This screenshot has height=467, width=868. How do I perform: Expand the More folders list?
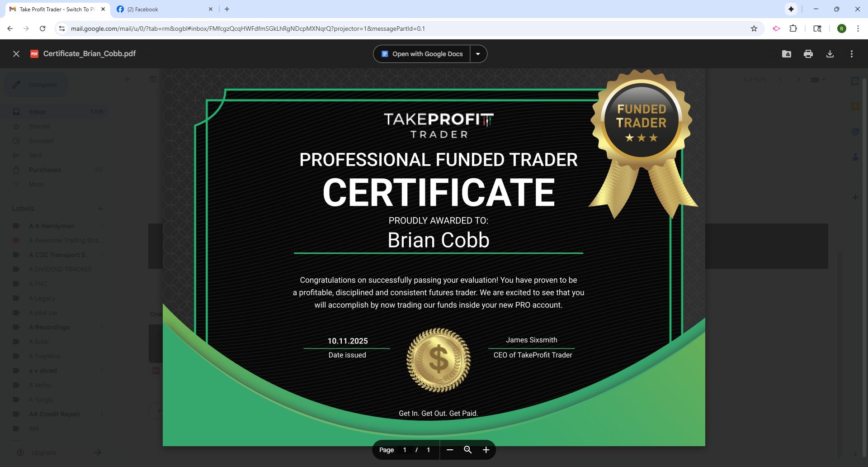click(54, 184)
